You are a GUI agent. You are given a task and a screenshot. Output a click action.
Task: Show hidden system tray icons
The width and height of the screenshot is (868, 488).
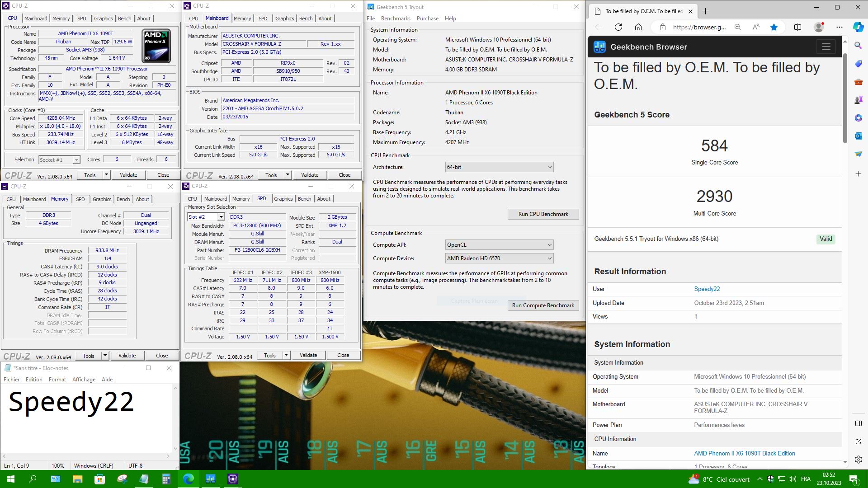[760, 479]
